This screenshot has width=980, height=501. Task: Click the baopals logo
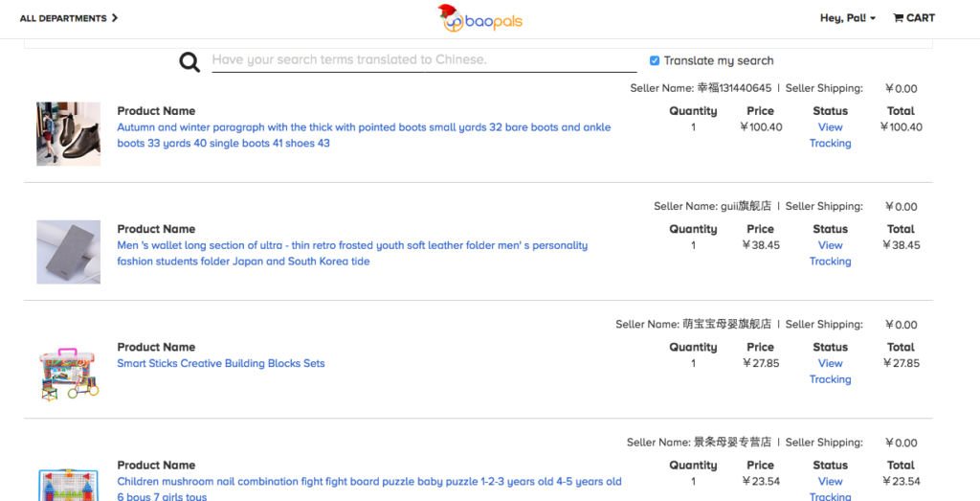click(480, 18)
